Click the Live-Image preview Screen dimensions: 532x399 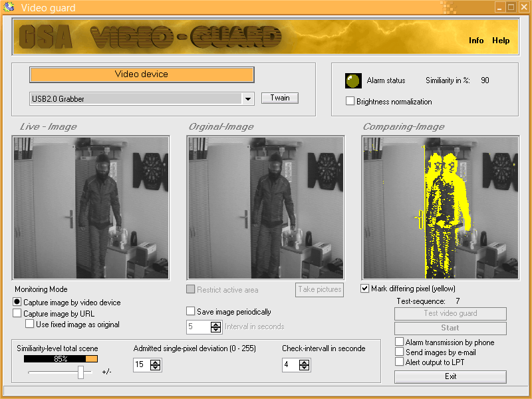tap(91, 207)
